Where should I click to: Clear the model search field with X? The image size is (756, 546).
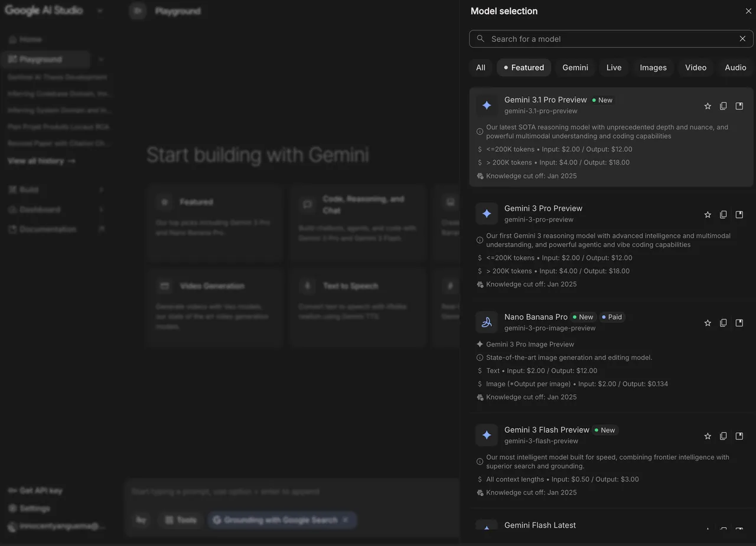coord(742,39)
